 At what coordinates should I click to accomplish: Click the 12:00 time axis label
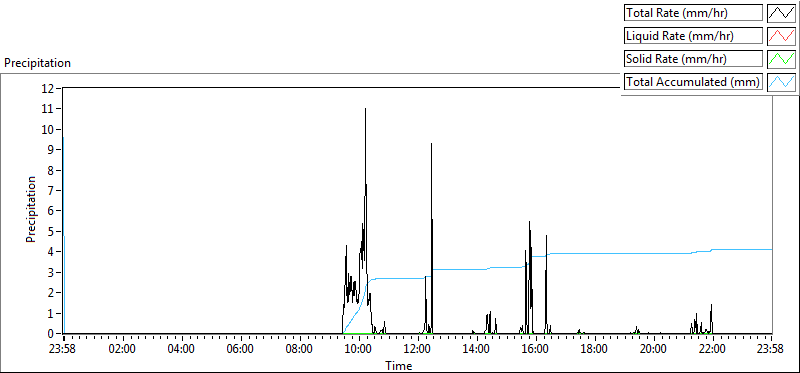coord(418,350)
